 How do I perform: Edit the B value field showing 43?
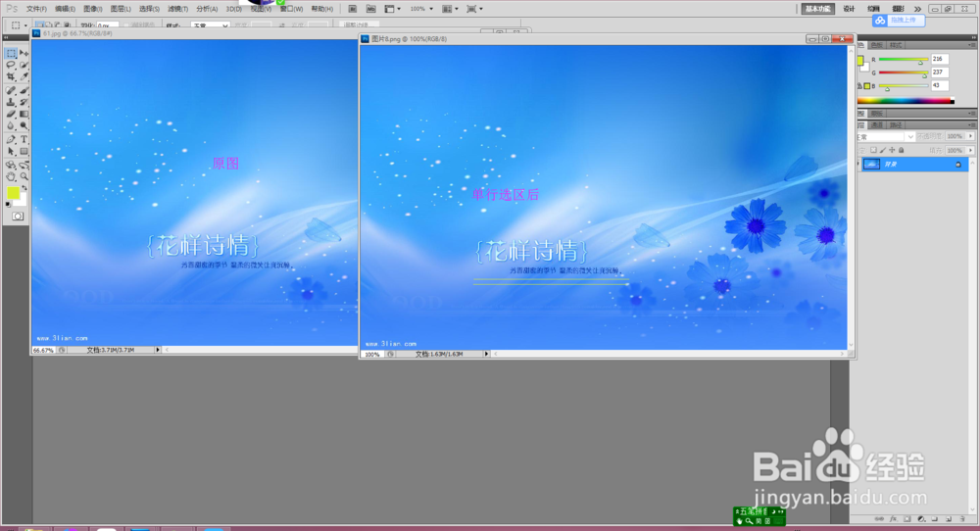[940, 85]
